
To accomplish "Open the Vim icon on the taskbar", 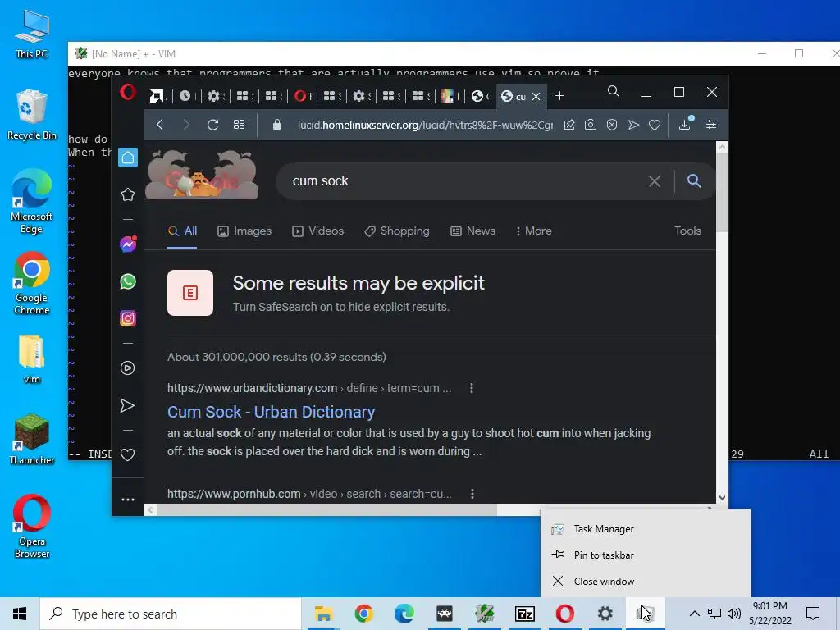I will [484, 614].
